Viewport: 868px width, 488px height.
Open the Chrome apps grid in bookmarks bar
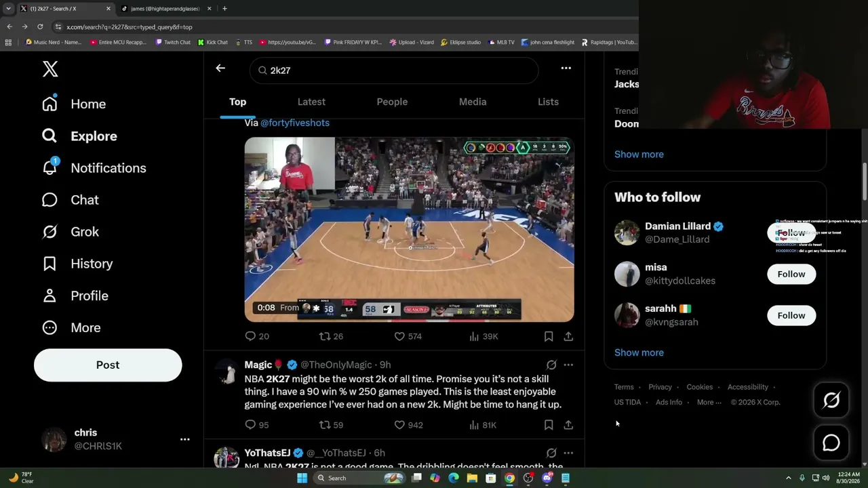tap(8, 42)
